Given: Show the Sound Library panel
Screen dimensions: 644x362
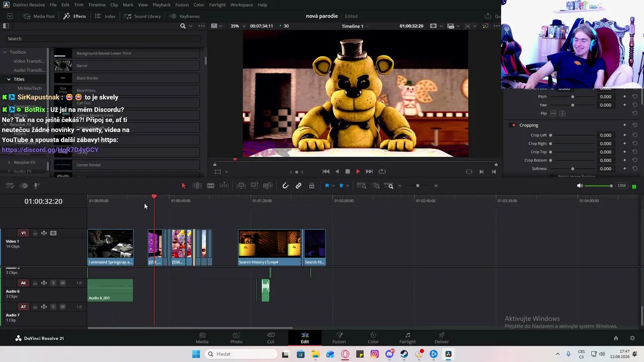Looking at the screenshot, I should (143, 16).
